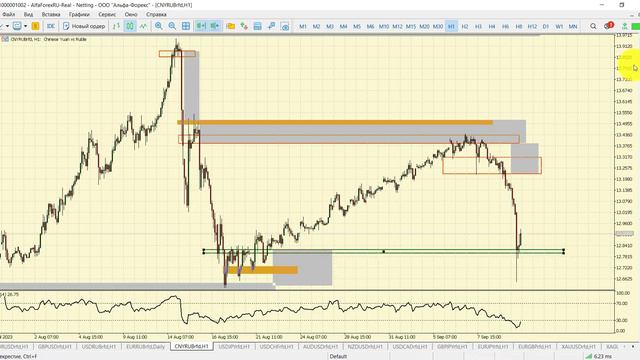Click the green signal level icon
The height and width of the screenshot is (360, 640).
coord(624,26)
